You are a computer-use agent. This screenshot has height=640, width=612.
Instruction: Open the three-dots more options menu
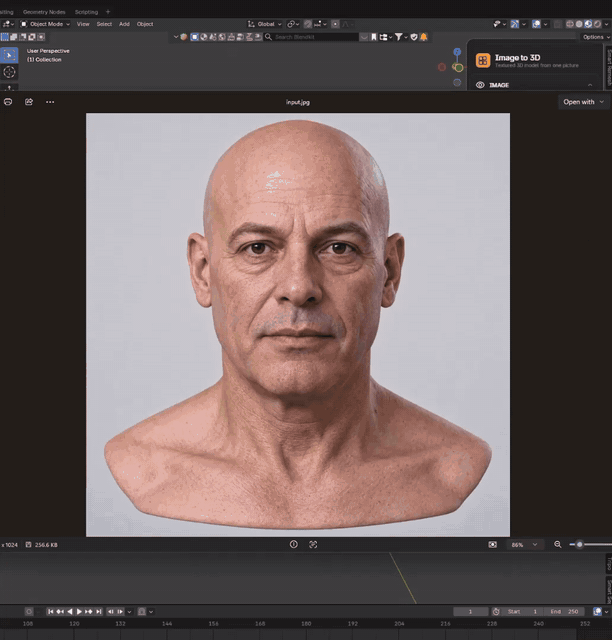click(50, 102)
